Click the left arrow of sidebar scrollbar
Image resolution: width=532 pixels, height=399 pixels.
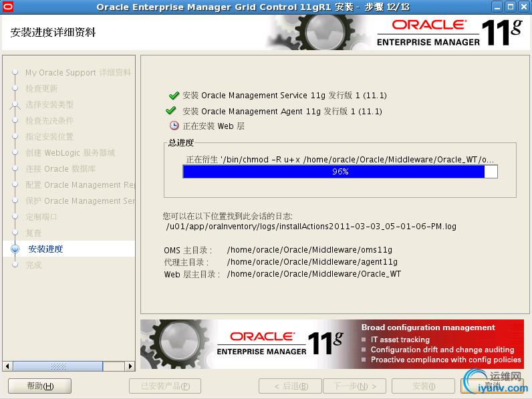[7, 366]
